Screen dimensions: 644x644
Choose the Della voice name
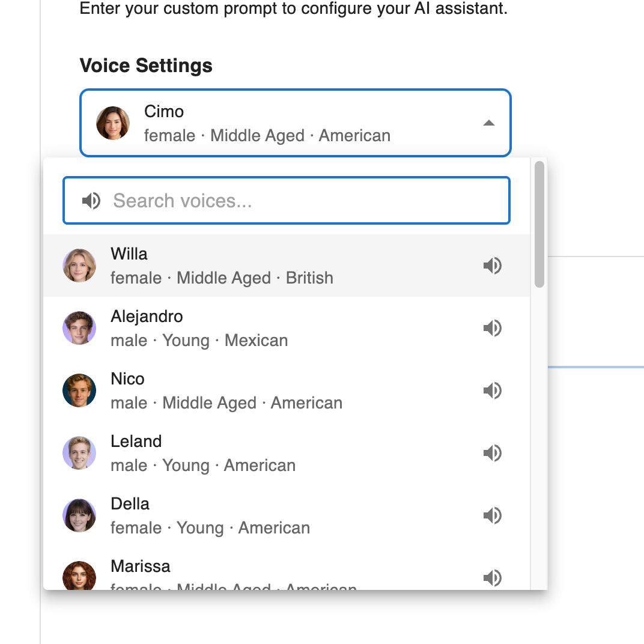[x=130, y=503]
